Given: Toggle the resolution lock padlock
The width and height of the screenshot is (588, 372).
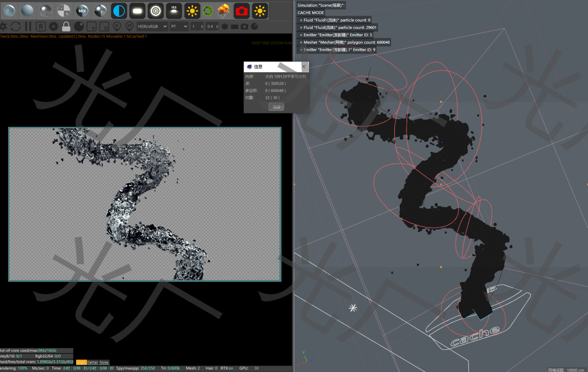Looking at the screenshot, I should point(65,26).
